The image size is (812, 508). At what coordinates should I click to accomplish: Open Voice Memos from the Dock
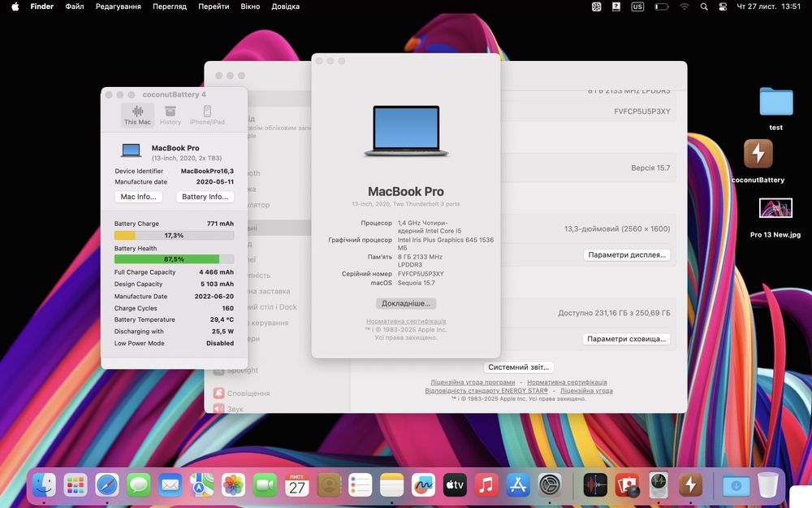click(595, 485)
